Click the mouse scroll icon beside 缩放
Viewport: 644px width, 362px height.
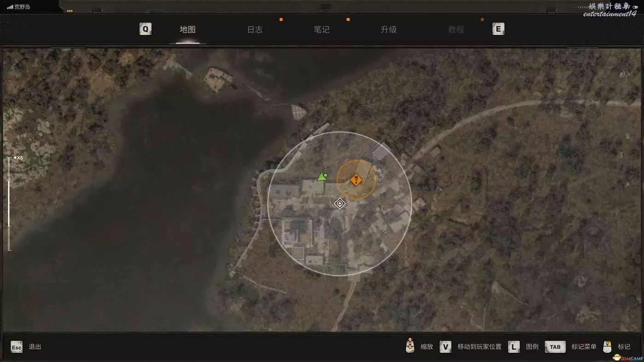click(410, 346)
